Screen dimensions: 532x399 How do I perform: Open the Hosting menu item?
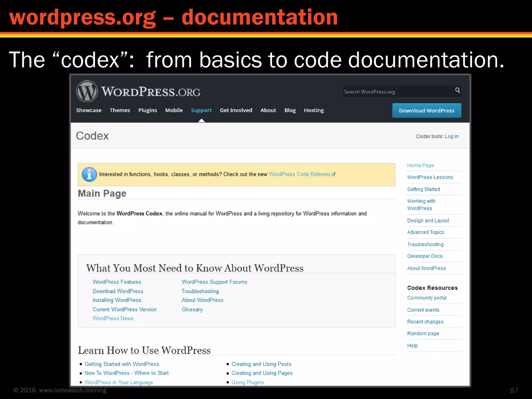click(314, 110)
